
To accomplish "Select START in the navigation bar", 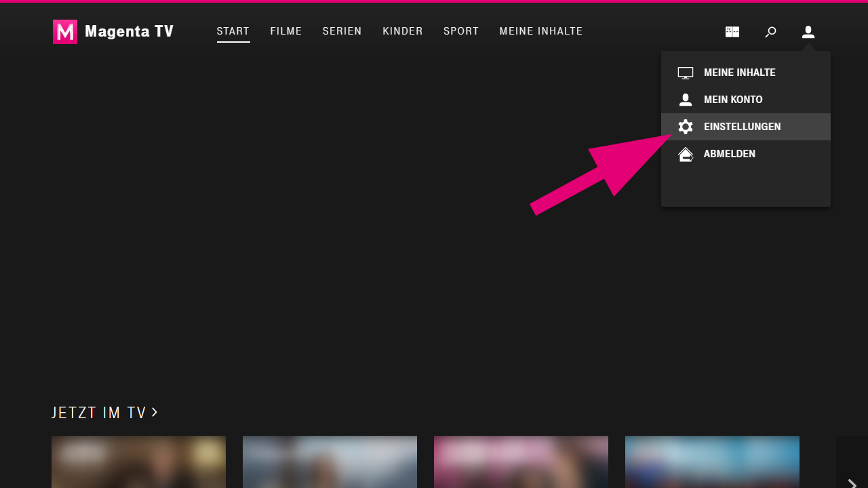I will coord(233,31).
